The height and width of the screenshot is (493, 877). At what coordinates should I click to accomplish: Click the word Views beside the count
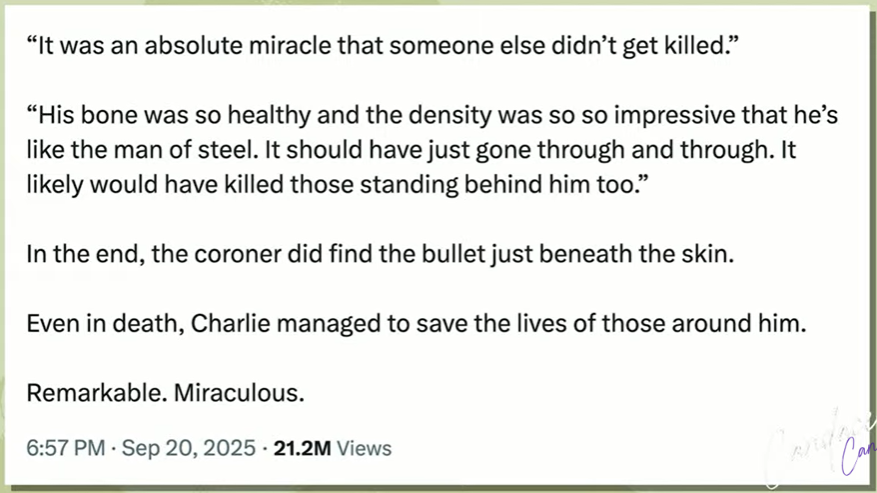point(363,448)
